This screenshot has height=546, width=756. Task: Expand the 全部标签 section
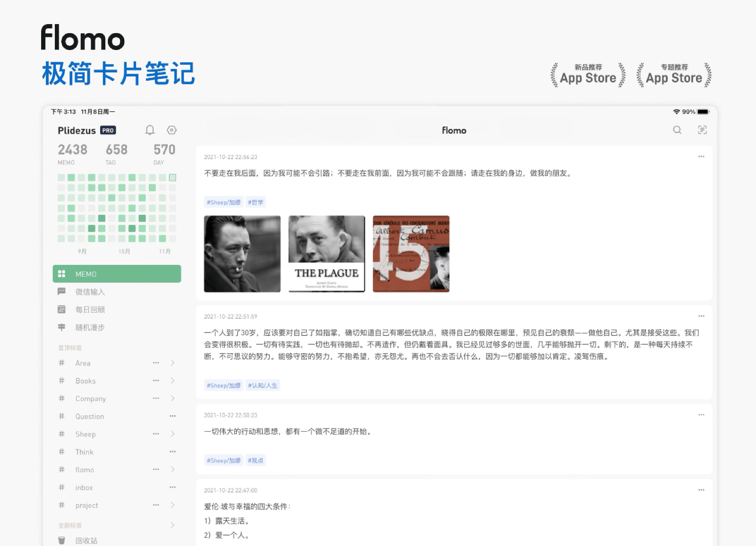coord(172,525)
